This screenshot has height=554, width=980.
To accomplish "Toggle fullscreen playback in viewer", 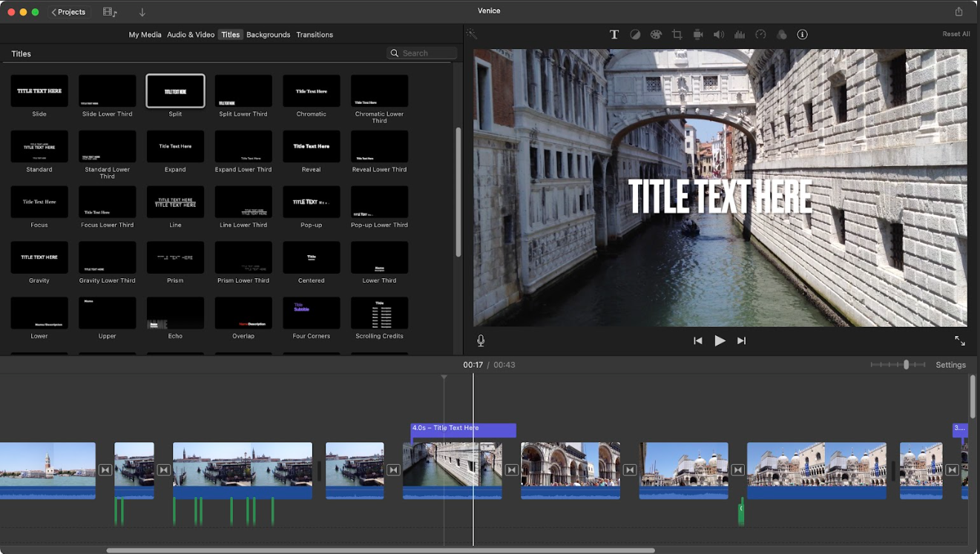I will pos(959,340).
